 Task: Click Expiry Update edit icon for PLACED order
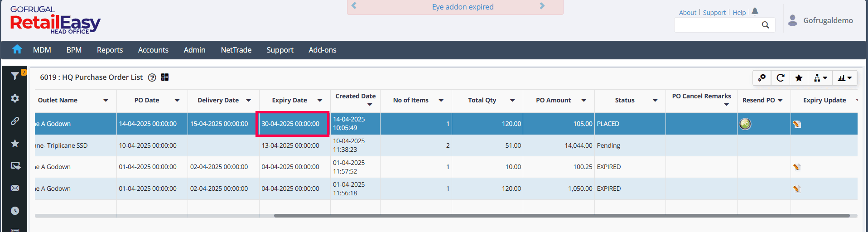pos(797,124)
